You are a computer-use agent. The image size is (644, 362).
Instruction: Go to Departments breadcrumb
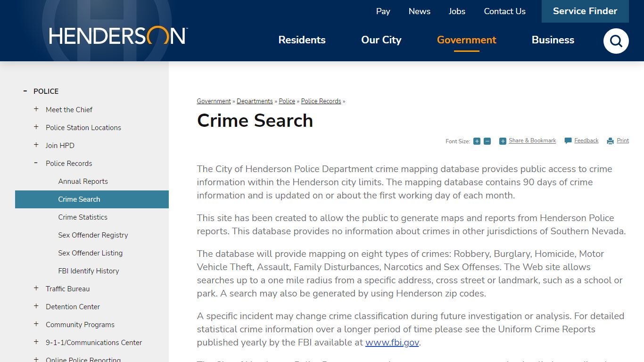pyautogui.click(x=255, y=101)
